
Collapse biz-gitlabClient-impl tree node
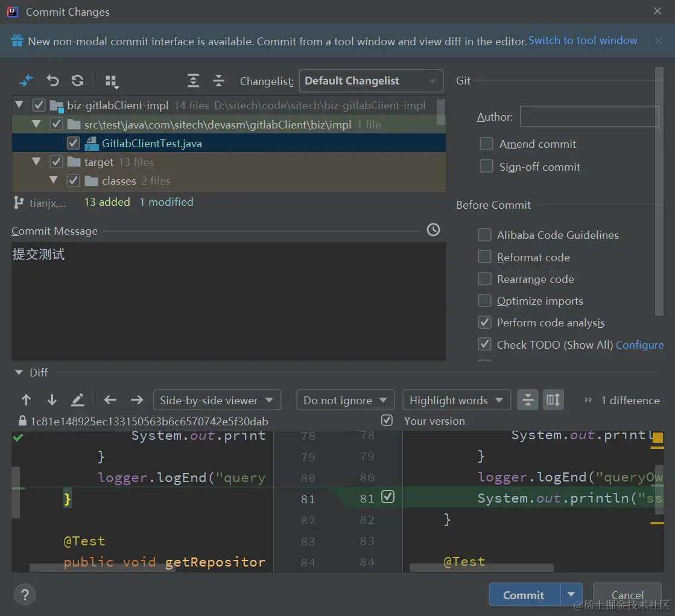click(19, 104)
